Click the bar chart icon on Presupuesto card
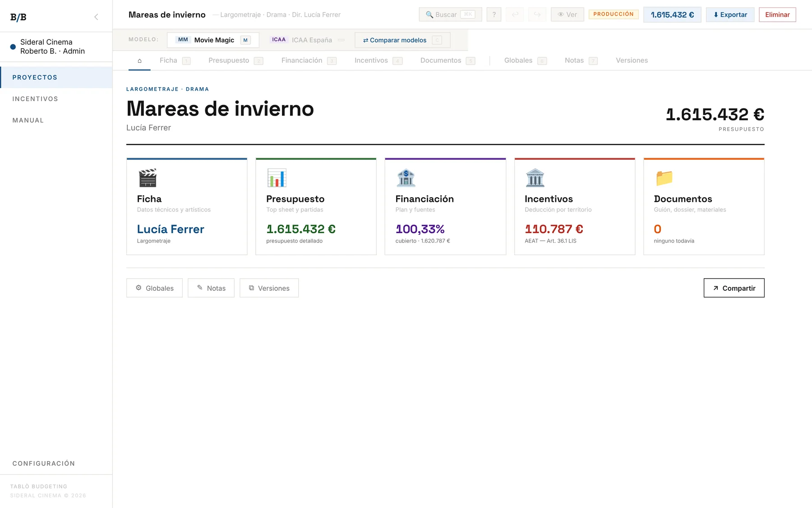 [277, 178]
